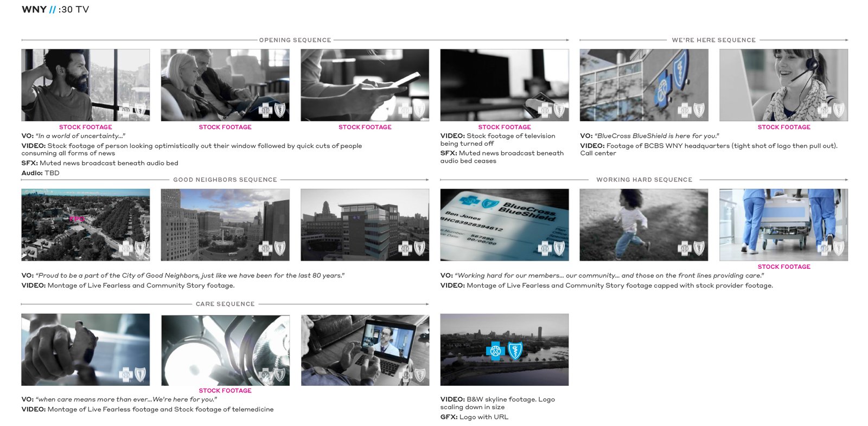
Task: Click the blue shield logo in skyline frame
Action: (x=515, y=351)
